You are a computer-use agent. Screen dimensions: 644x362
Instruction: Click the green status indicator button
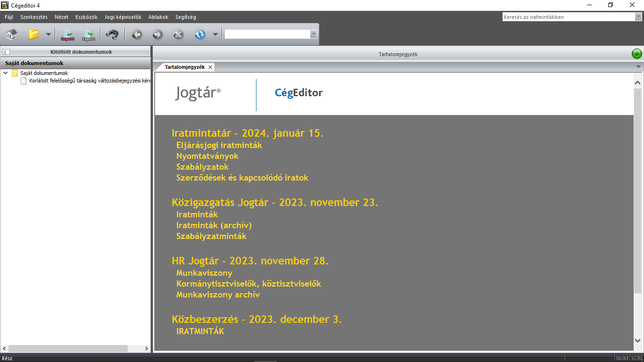click(637, 54)
